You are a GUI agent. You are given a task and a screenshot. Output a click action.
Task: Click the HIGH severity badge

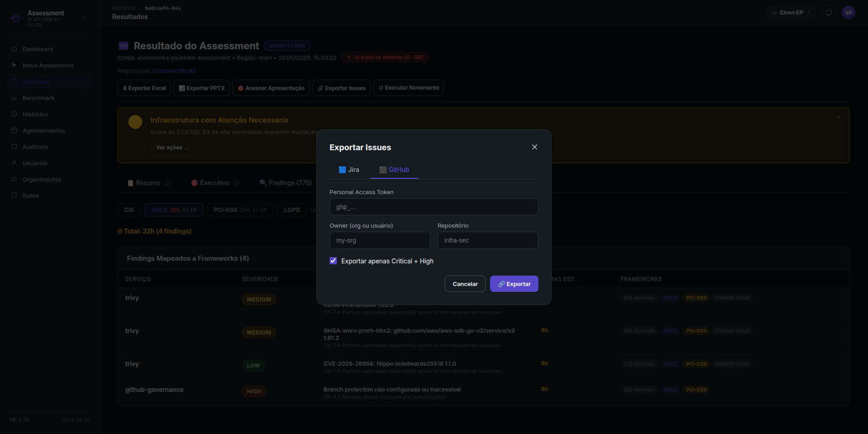[254, 391]
